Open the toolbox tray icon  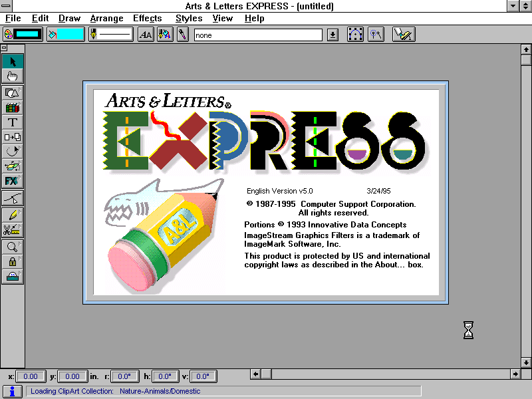(x=13, y=276)
